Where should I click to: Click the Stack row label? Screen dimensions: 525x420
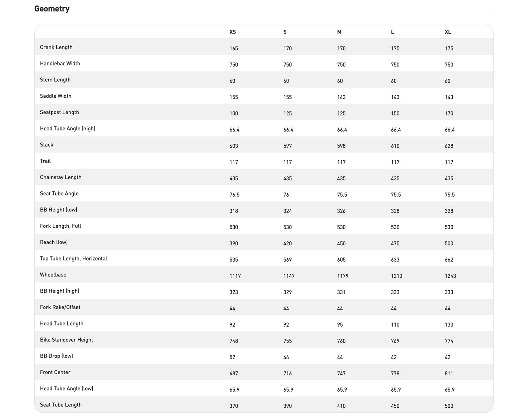coord(47,145)
